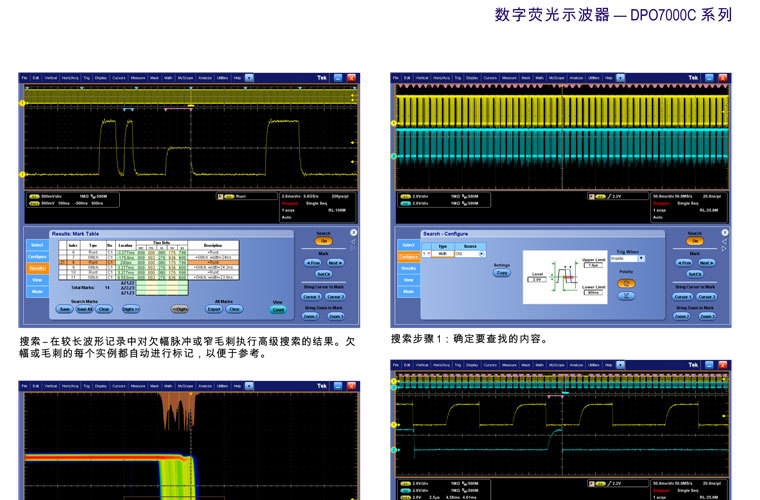Click the Level field in Search Configure

(x=537, y=280)
